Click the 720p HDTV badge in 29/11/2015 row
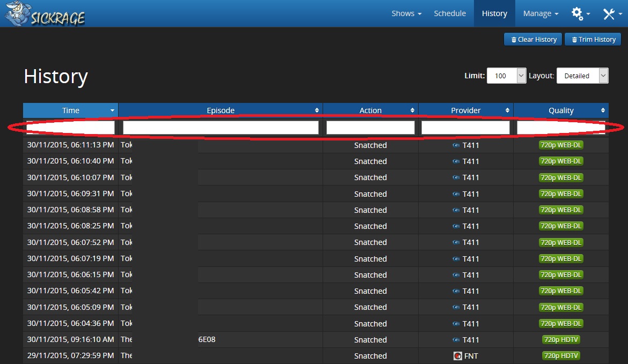Screen dimensions: 628x364 point(561,355)
